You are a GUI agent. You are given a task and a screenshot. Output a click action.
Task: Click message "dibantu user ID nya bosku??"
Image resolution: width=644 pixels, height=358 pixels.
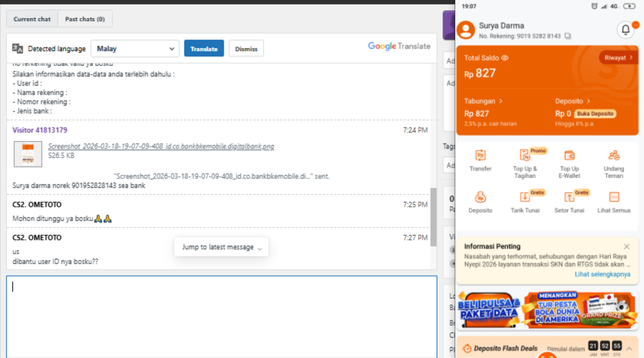click(x=55, y=261)
